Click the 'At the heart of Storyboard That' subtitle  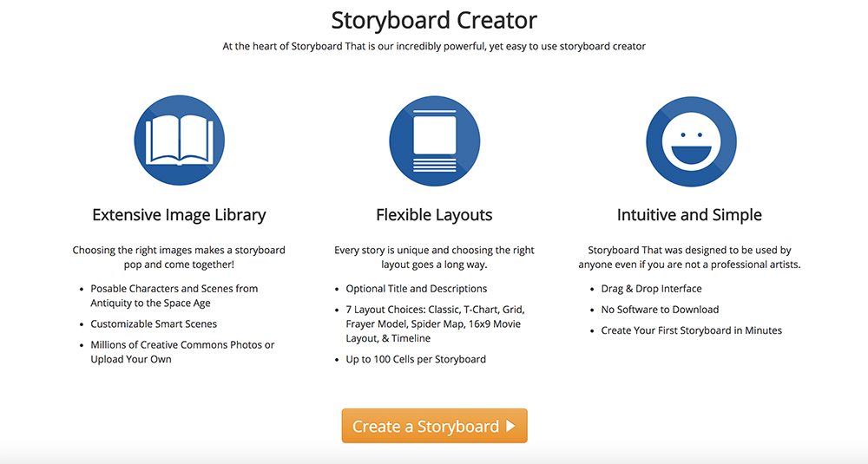pyautogui.click(x=434, y=47)
